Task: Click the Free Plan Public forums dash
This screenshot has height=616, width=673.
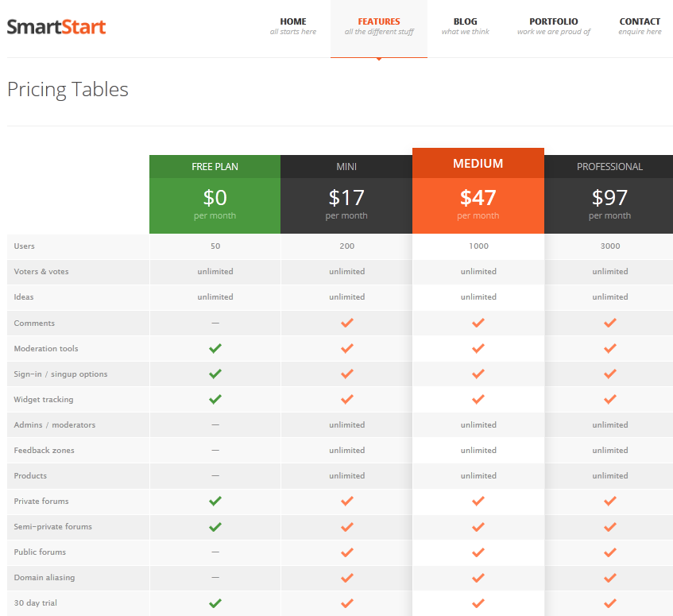Action: pos(215,552)
